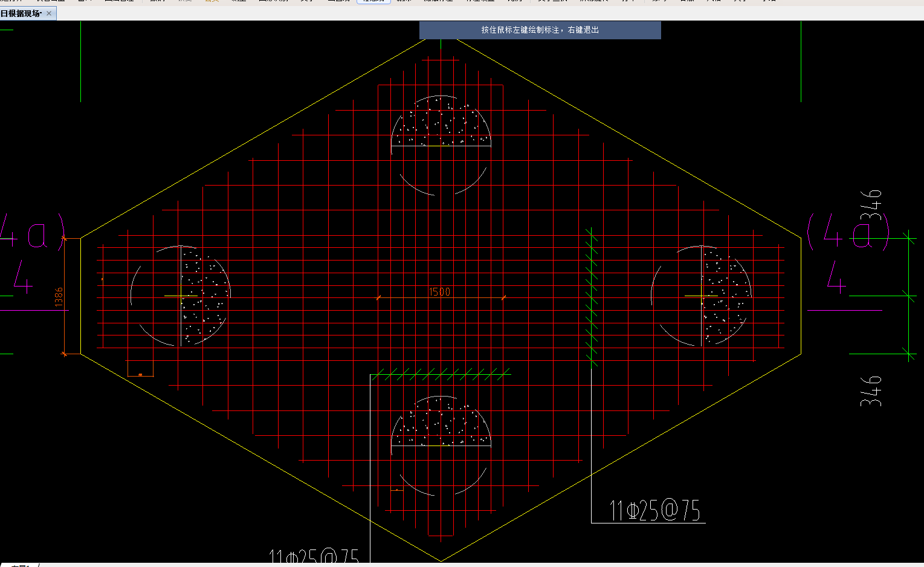Click the upper 346 dimension on the right
Screen dimensions: 924x567
871,205
